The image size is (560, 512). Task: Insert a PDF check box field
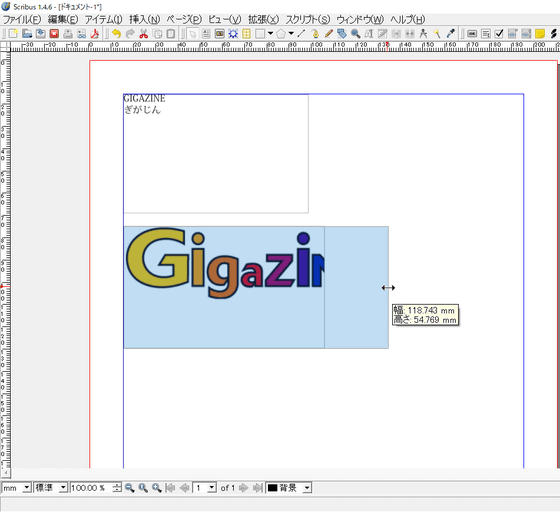(499, 34)
